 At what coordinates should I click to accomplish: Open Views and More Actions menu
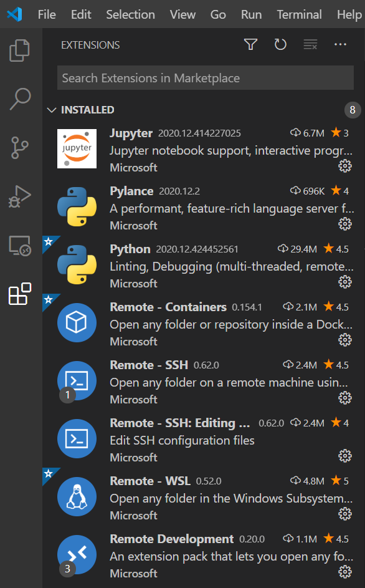pos(340,44)
